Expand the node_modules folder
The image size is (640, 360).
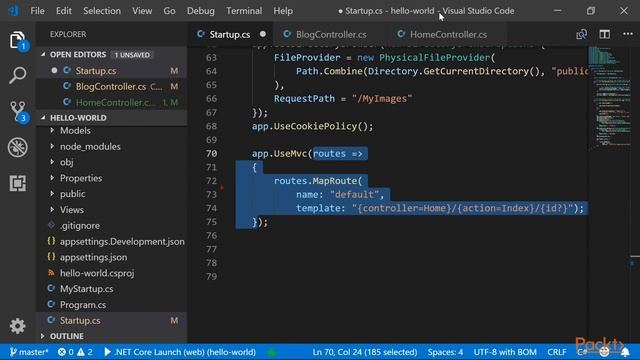pos(90,147)
